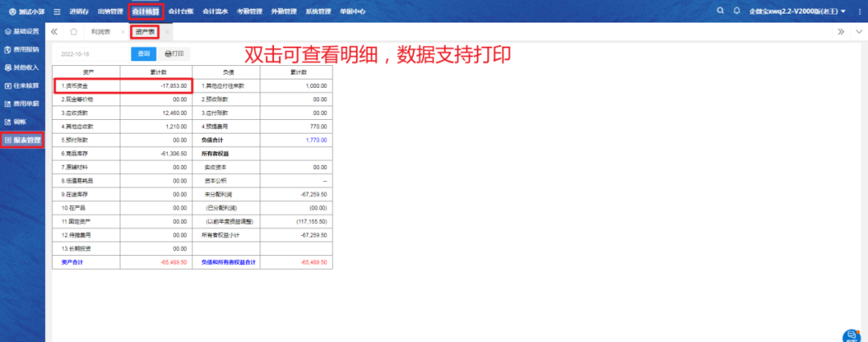Screen dimensions: 868x342
Task: Click the blue 查询 button
Action: tap(144, 54)
